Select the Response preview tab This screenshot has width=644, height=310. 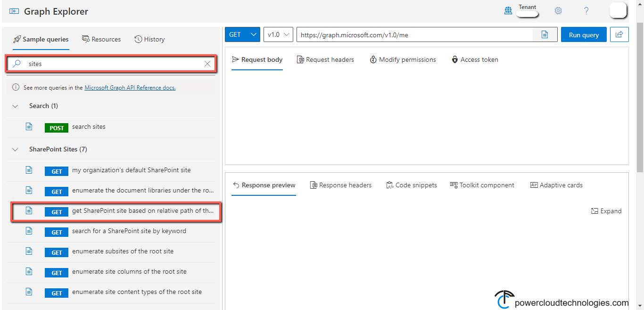pyautogui.click(x=264, y=185)
